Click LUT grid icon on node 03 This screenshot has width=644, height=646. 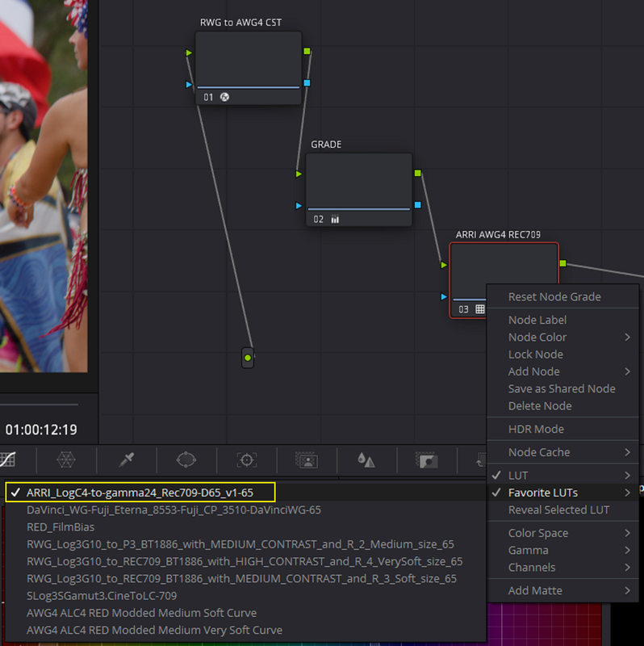(479, 309)
